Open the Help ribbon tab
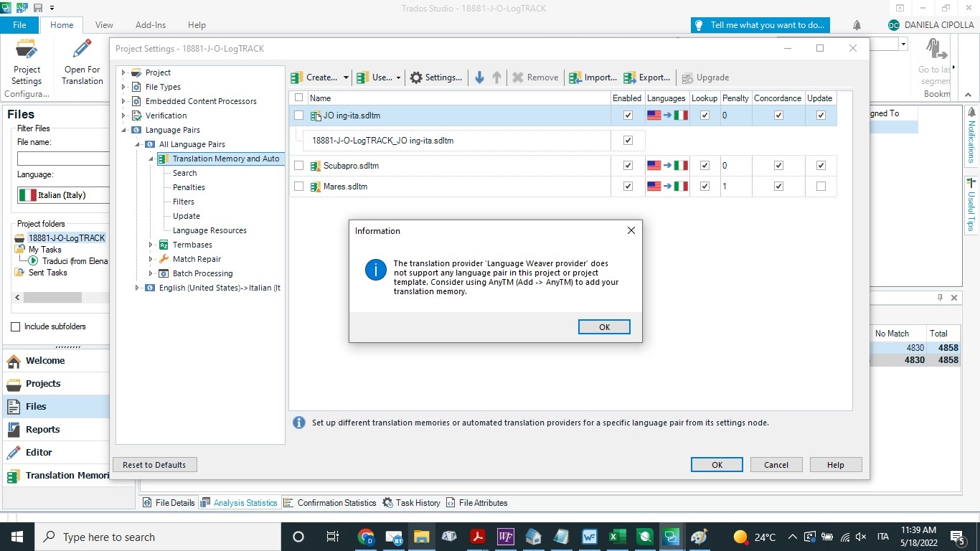The width and height of the screenshot is (980, 551). 197,25
